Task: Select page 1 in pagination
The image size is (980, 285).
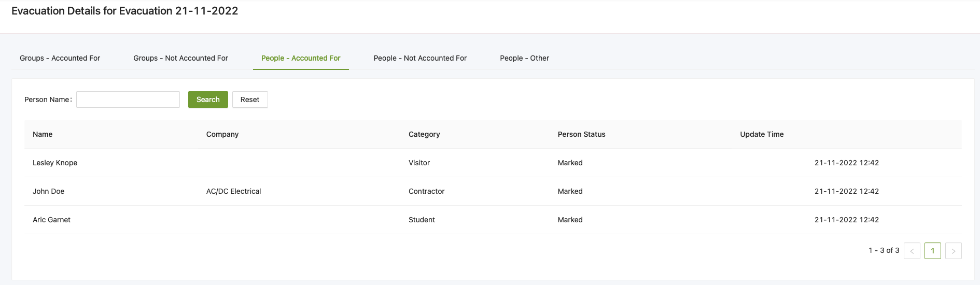Action: 932,251
